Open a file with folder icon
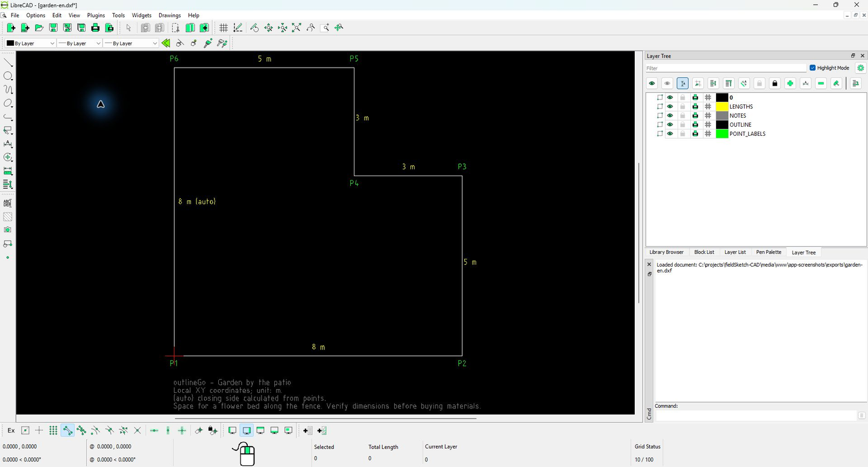This screenshot has height=467, width=868. (x=39, y=28)
